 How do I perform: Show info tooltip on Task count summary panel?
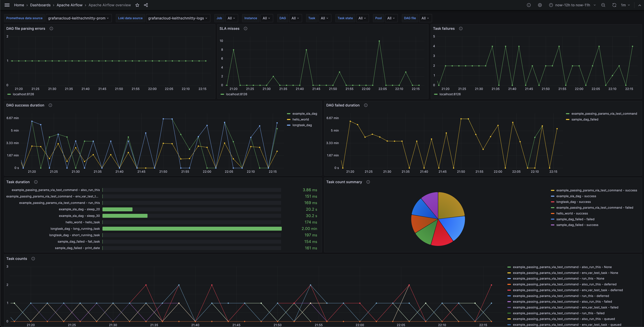[368, 182]
